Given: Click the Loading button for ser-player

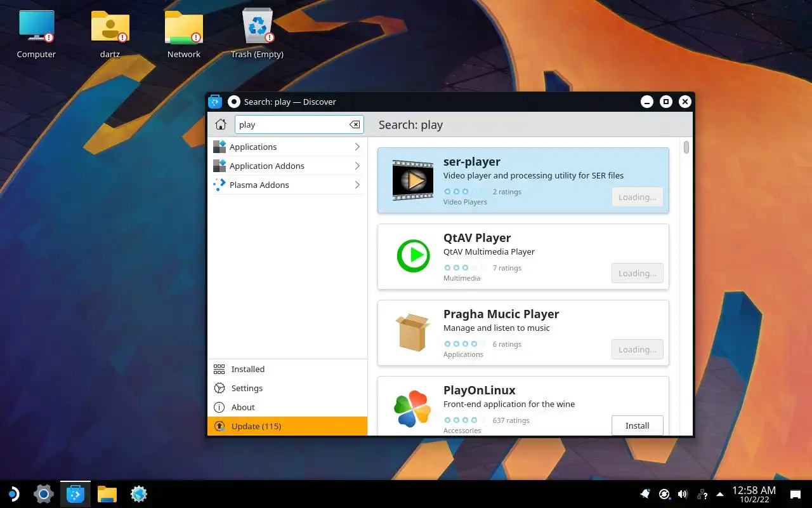Looking at the screenshot, I should tap(638, 197).
